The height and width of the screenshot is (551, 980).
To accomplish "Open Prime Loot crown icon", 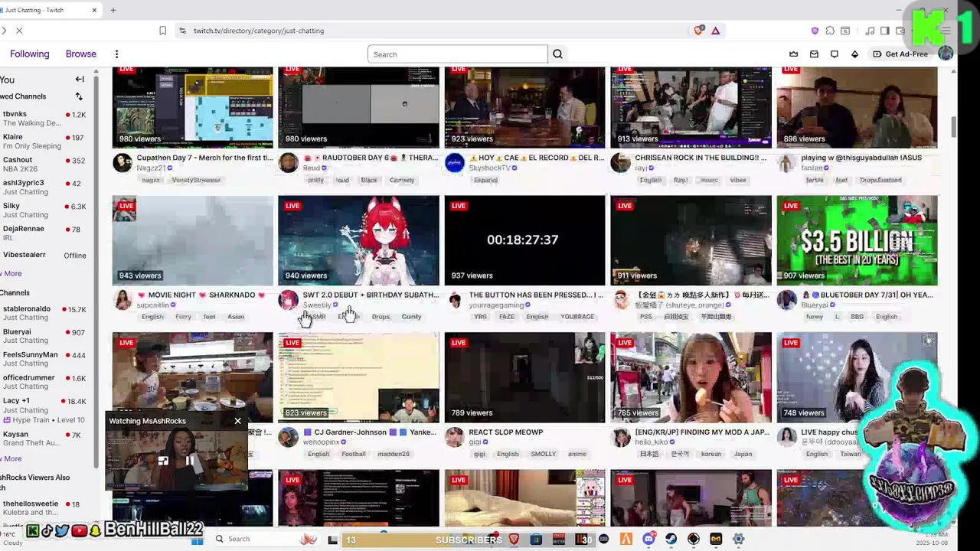I will pyautogui.click(x=794, y=54).
